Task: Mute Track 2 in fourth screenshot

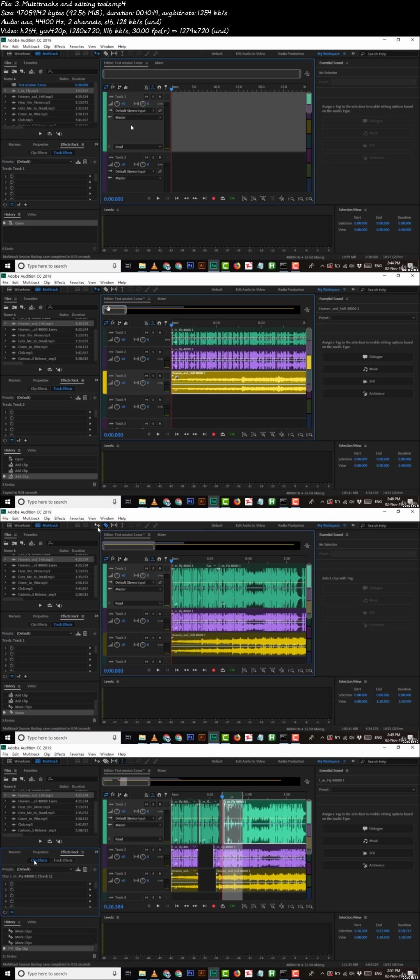Action: (146, 850)
